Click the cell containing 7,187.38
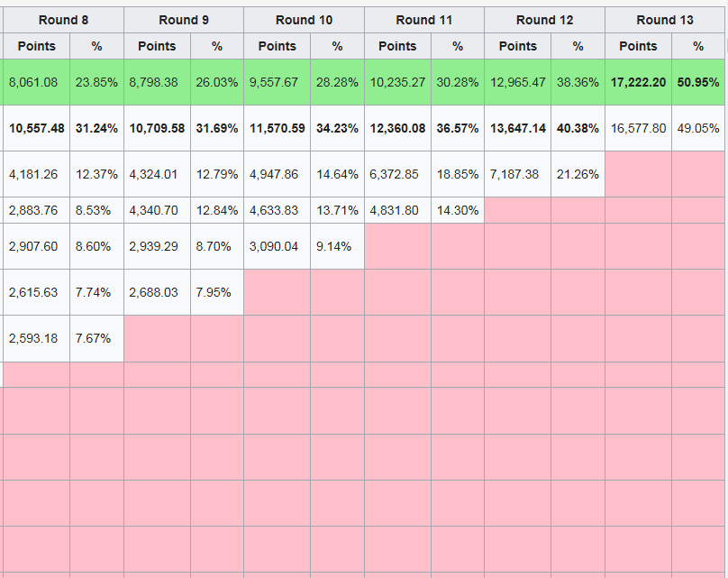 coord(518,174)
